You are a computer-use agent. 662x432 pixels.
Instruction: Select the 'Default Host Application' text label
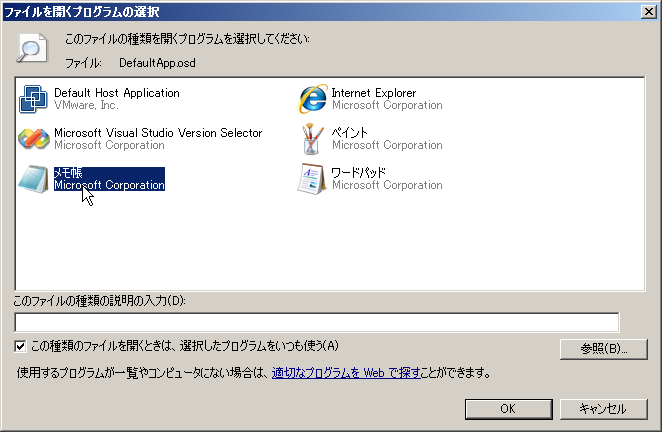[117, 93]
